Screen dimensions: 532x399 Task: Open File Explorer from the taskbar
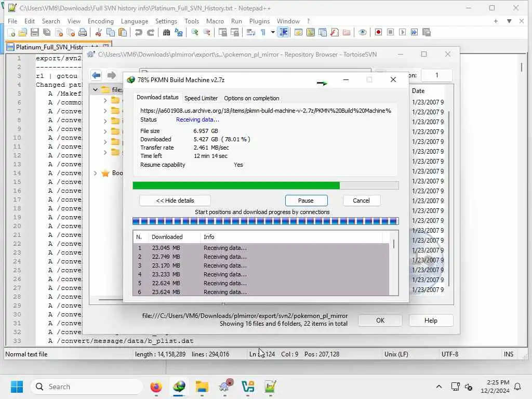pyautogui.click(x=202, y=387)
